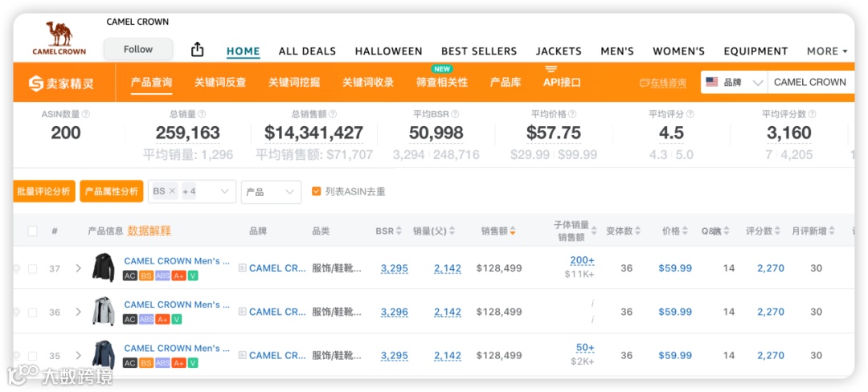
Task: Sort by BSR column arrows
Action: (399, 231)
